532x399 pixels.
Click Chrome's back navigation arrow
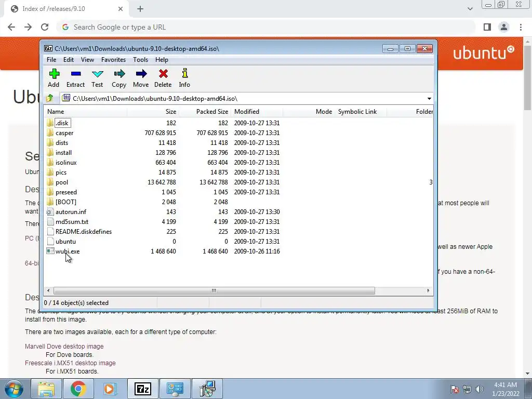[11, 27]
